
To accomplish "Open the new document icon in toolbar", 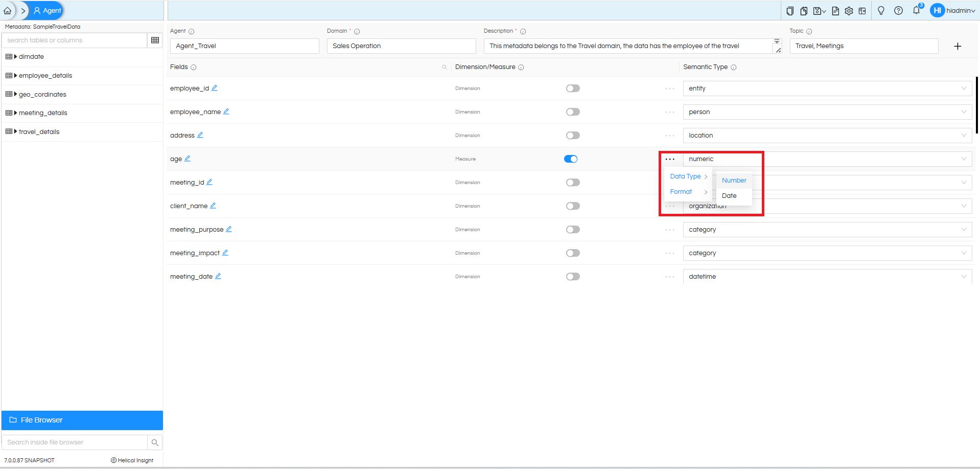I will point(835,11).
